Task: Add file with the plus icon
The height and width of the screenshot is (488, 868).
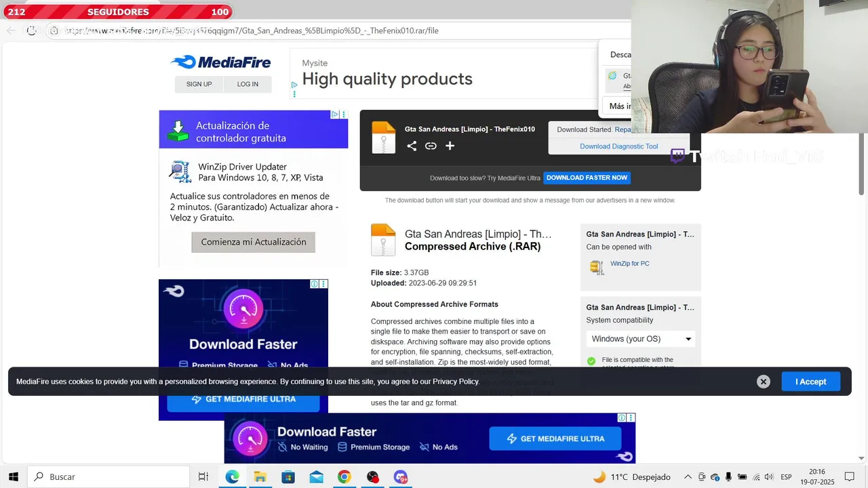Action: (x=450, y=146)
